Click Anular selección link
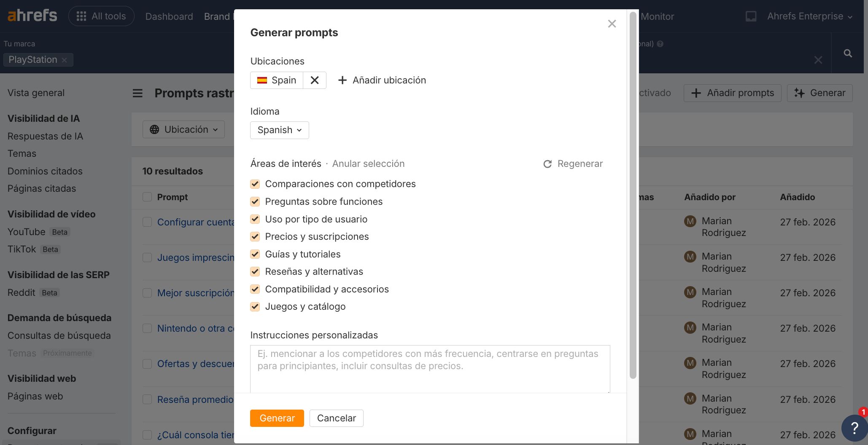 pyautogui.click(x=368, y=164)
